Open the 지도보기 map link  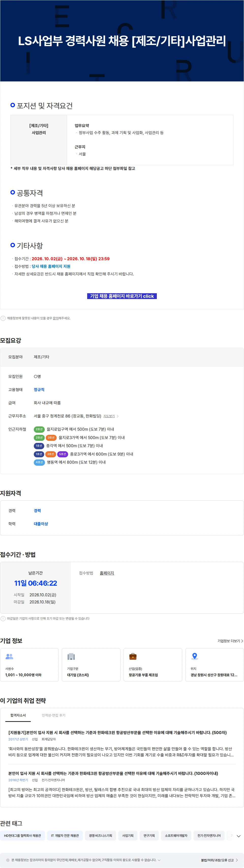coord(109,416)
